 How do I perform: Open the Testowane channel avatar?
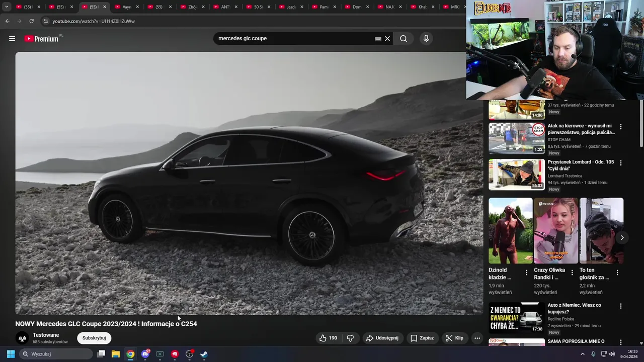click(22, 338)
